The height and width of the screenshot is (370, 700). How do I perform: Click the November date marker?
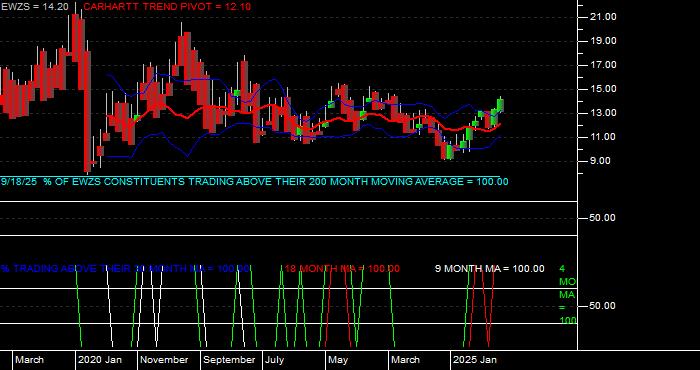165,360
